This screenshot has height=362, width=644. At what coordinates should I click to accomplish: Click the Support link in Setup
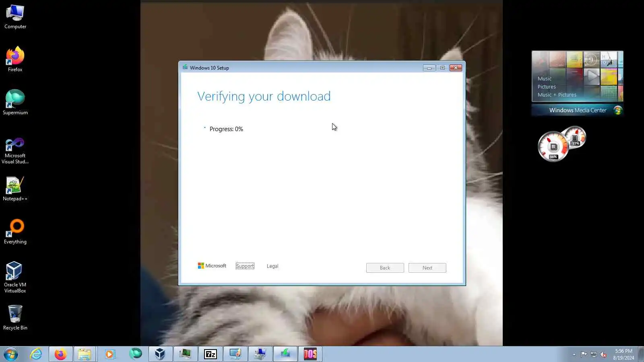click(245, 266)
